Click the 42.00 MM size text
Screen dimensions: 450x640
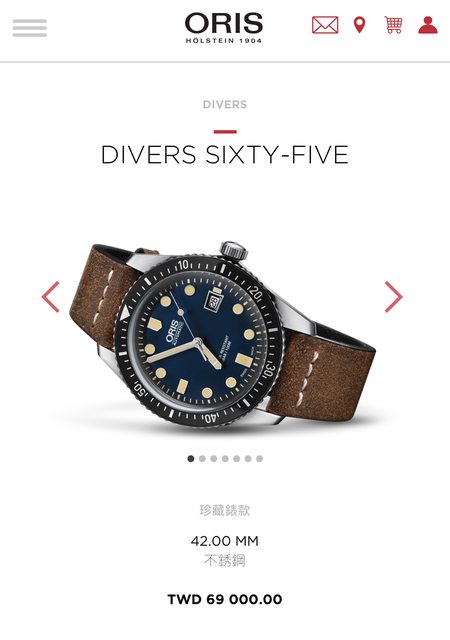pos(225,541)
